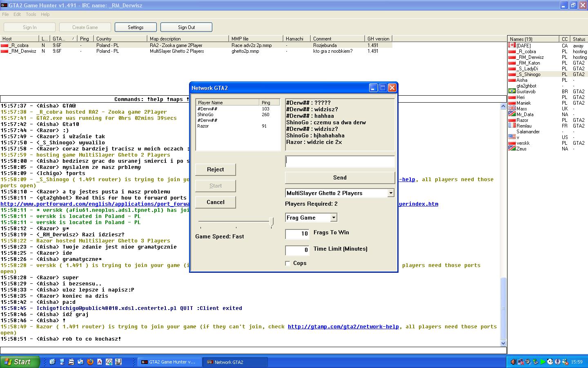Click the Frags To Win number field
This screenshot has height=368, width=588.
(x=297, y=233)
